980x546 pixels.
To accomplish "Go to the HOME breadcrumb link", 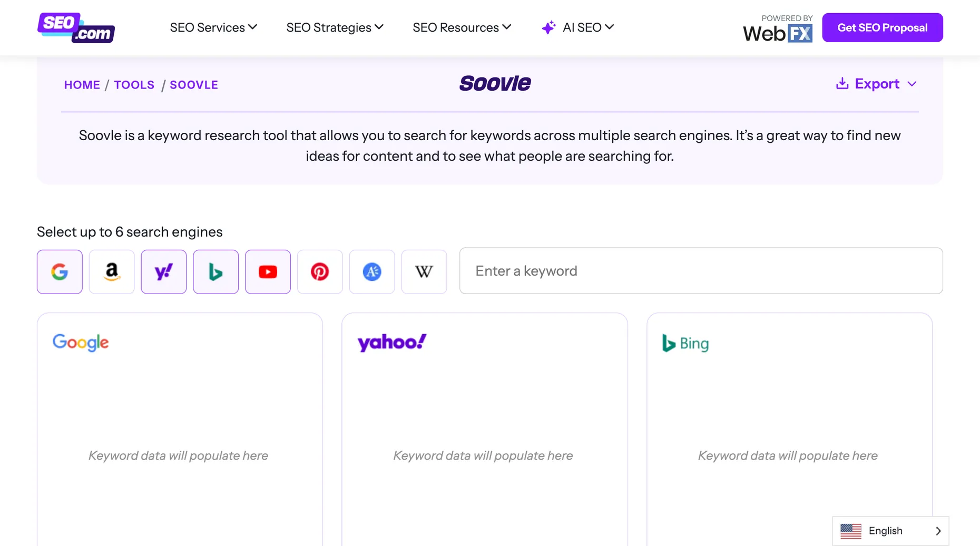I will [82, 85].
